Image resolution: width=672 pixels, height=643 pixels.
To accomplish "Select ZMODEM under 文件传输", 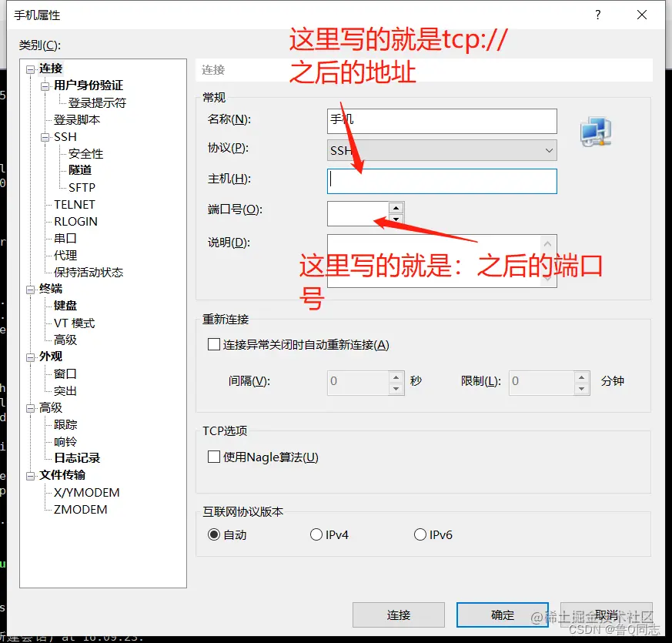I will [x=79, y=509].
